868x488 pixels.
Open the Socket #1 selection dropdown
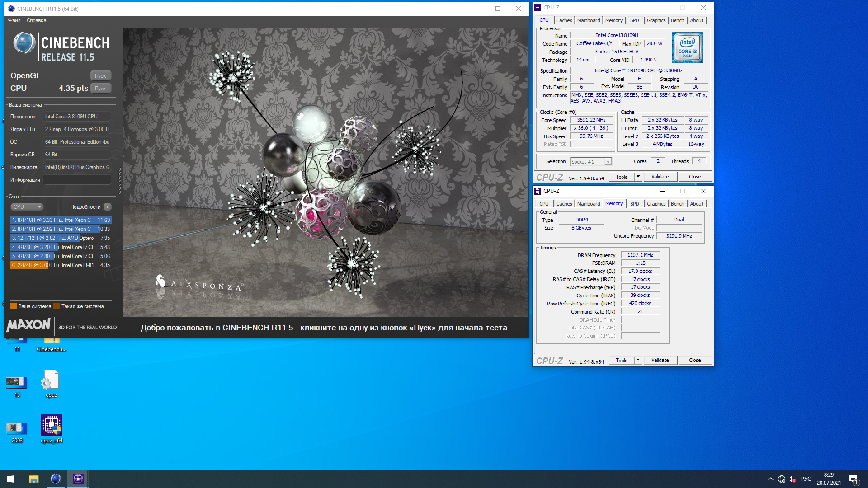coord(591,162)
